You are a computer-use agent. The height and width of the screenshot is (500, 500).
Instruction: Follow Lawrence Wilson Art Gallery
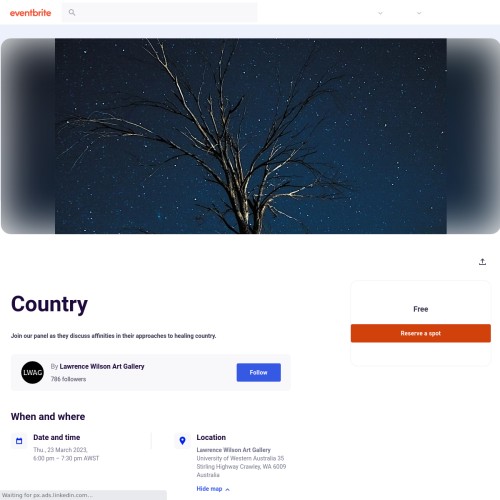(x=259, y=372)
